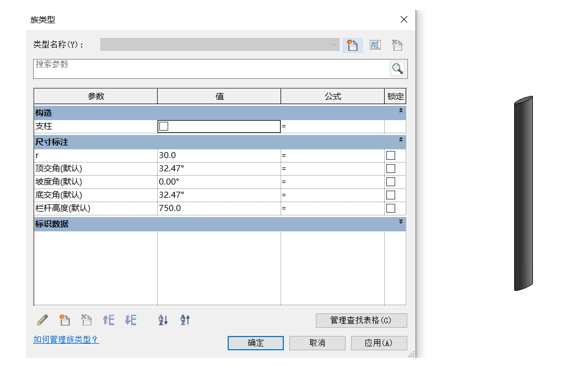The width and height of the screenshot is (585, 367).
Task: Click the formula cell for 栏杆高度(默认)
Action: click(x=332, y=208)
